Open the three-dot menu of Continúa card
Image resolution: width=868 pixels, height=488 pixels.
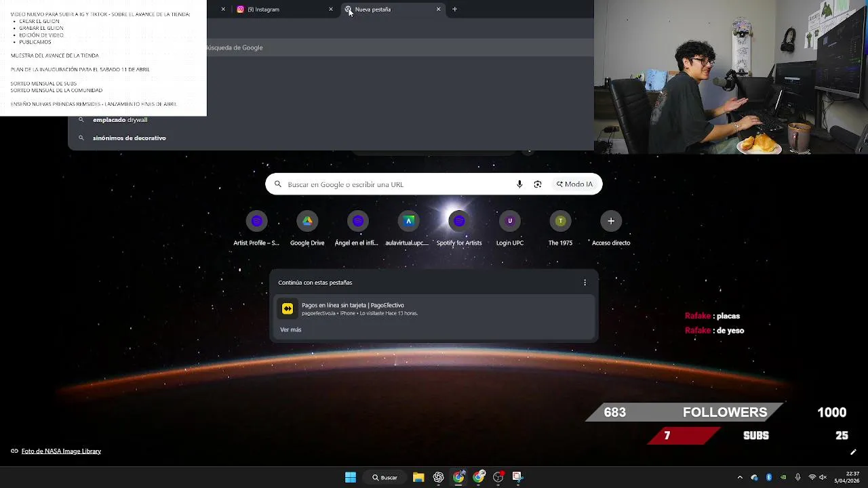pyautogui.click(x=585, y=283)
